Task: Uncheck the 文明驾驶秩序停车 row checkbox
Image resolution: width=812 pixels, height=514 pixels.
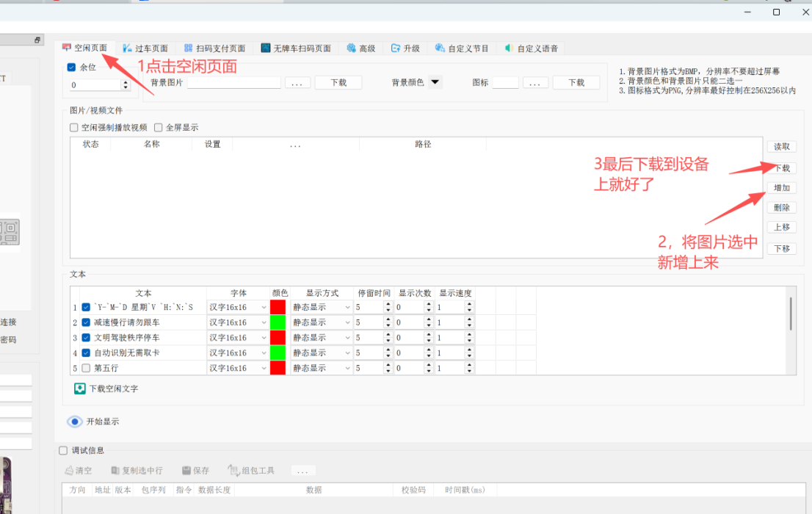Action: click(x=86, y=337)
